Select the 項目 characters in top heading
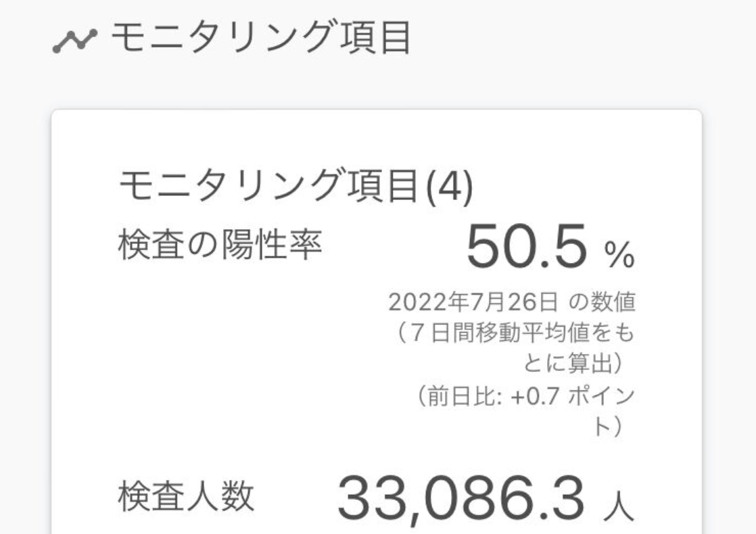The image size is (756, 534). (376, 38)
